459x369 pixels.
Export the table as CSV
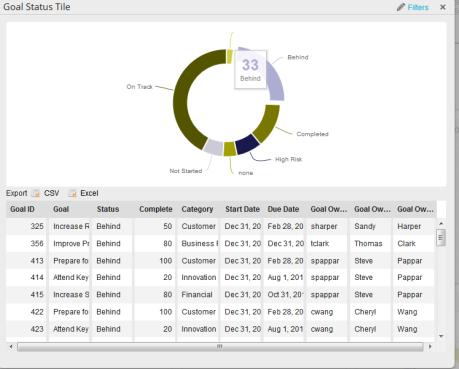(x=51, y=193)
